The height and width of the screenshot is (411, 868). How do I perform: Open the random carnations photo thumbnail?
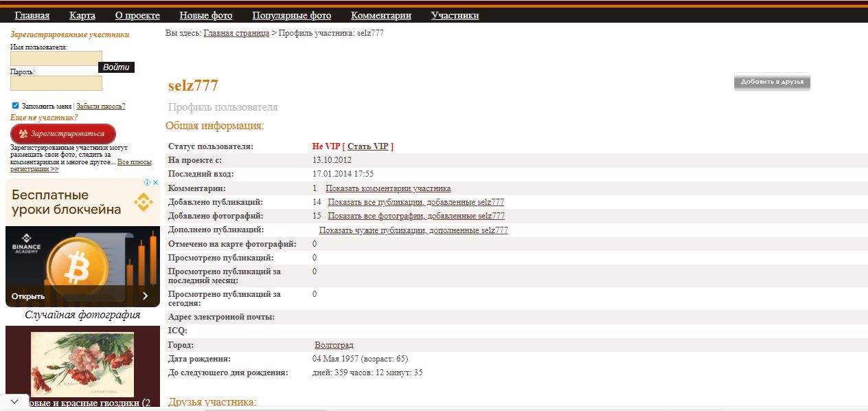(x=82, y=362)
